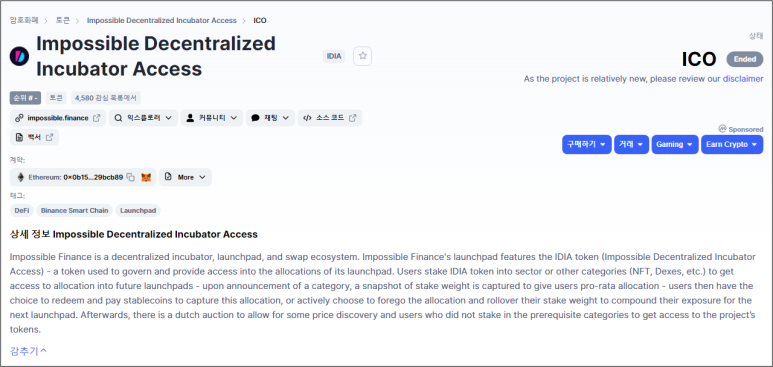Click the IDIA token logo
This screenshot has width=773, height=367.
pos(19,56)
